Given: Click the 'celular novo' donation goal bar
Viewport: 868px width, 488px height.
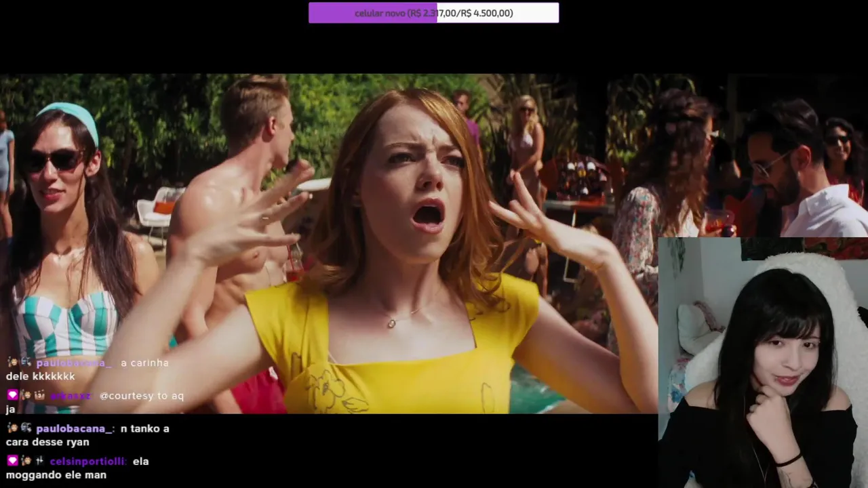Looking at the screenshot, I should point(433,13).
